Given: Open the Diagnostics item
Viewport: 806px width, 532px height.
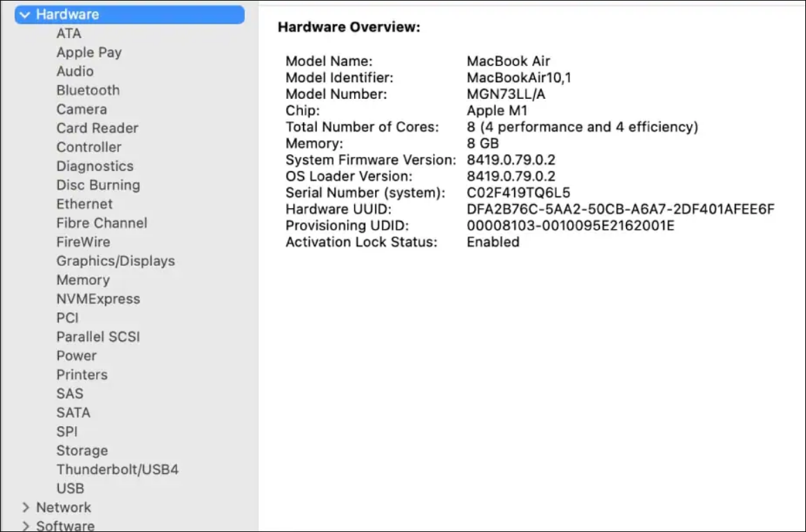Looking at the screenshot, I should [x=95, y=166].
